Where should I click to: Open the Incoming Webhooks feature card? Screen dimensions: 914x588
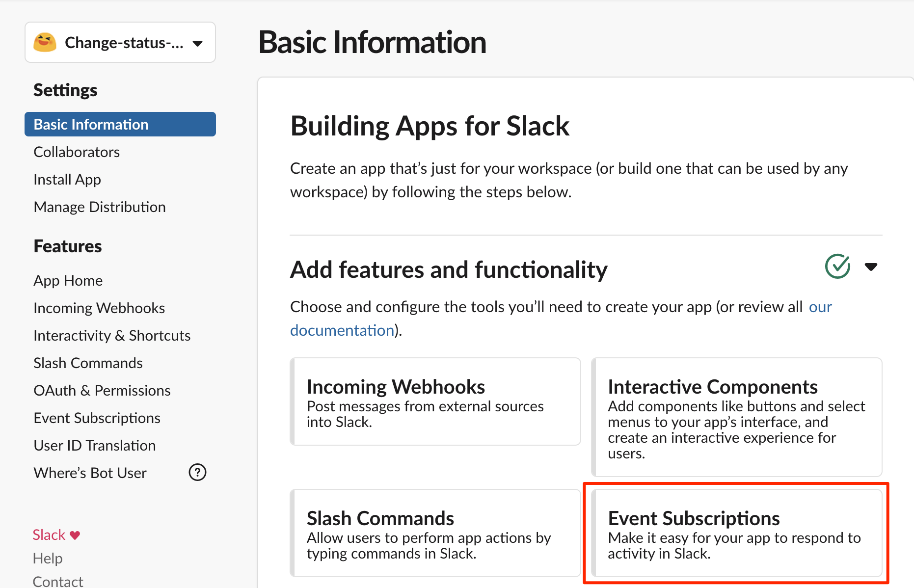(435, 401)
